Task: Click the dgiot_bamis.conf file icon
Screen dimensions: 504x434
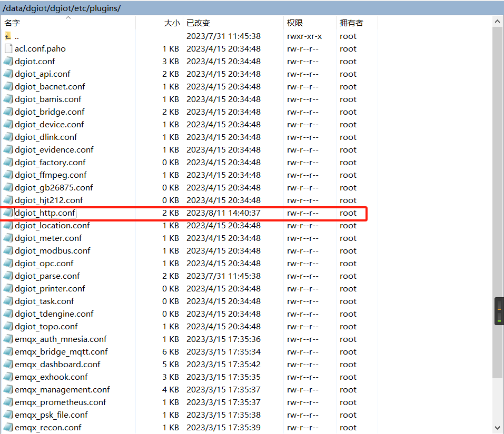Action: point(8,99)
